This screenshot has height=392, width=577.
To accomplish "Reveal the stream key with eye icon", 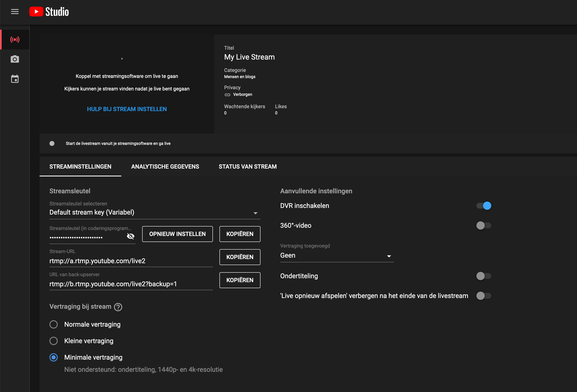I will (x=130, y=236).
